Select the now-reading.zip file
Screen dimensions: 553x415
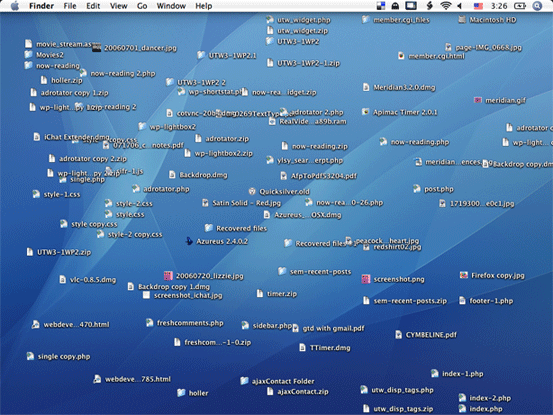click(315, 146)
